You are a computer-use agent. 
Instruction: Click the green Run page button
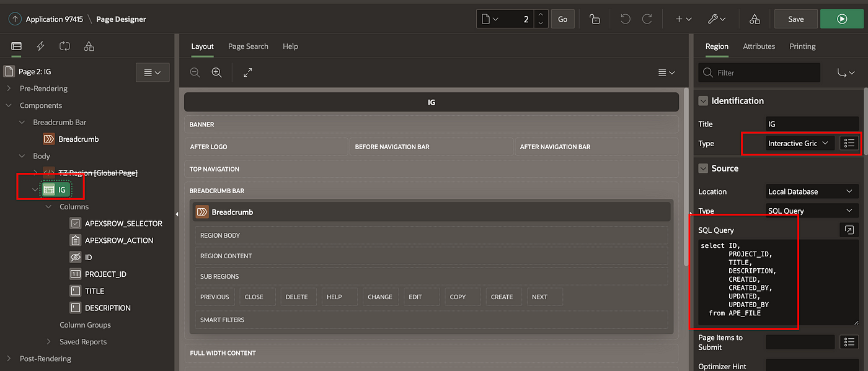(x=841, y=19)
